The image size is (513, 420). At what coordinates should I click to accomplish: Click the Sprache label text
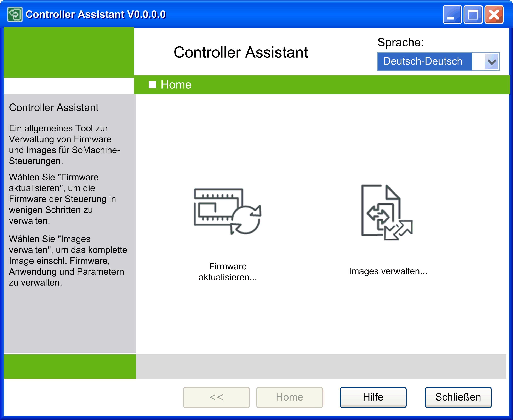(x=400, y=42)
